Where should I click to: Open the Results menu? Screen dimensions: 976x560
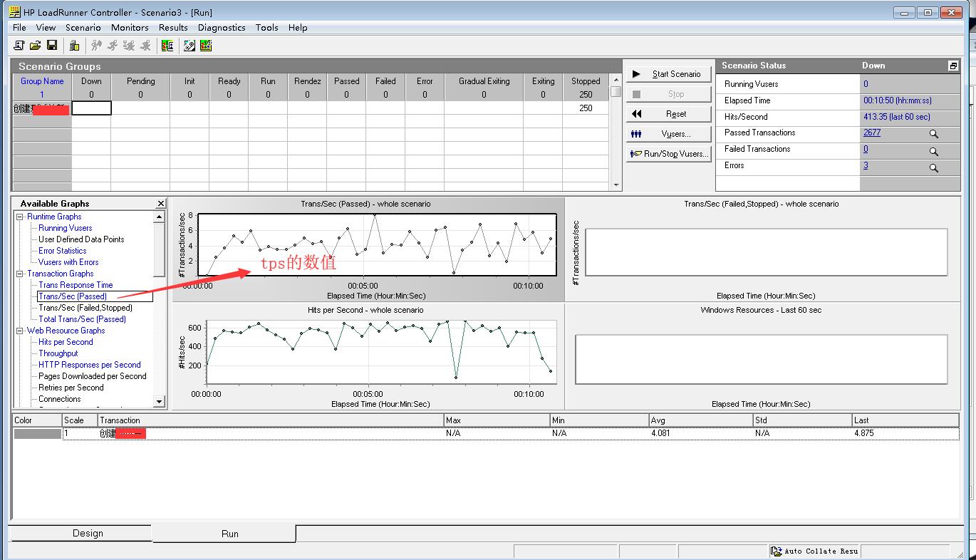point(173,28)
